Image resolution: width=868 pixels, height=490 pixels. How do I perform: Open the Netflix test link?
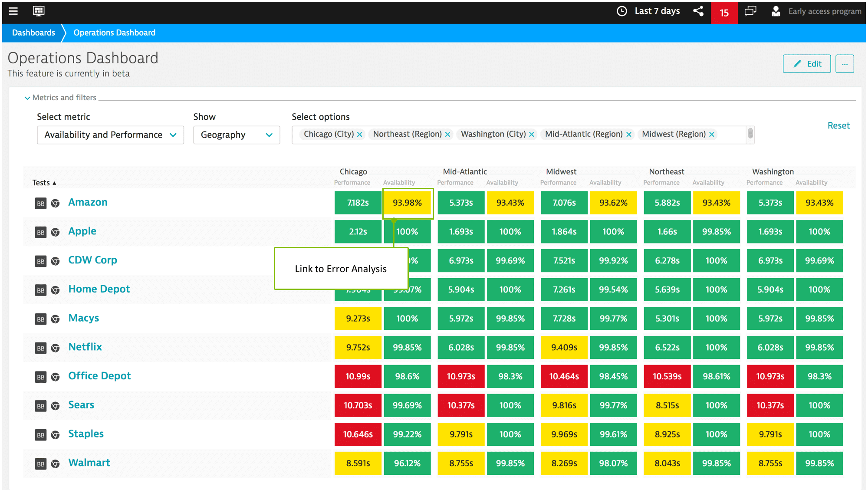(x=85, y=347)
